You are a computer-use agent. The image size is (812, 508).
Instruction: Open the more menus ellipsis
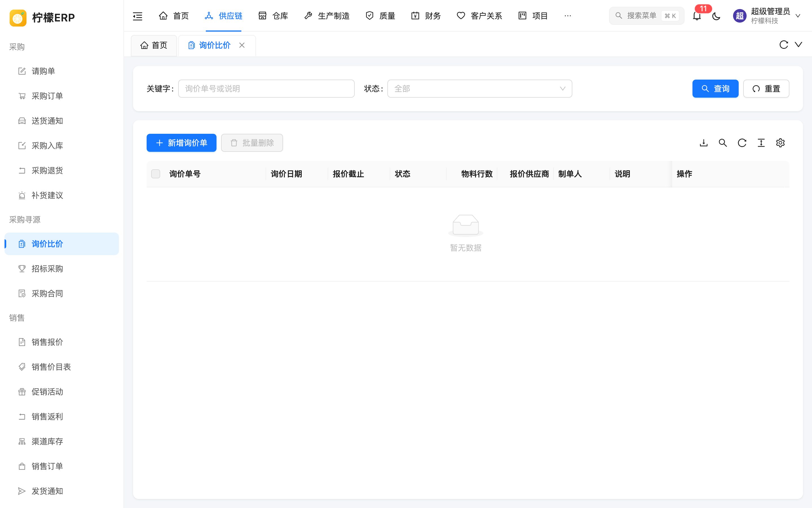coord(568,16)
